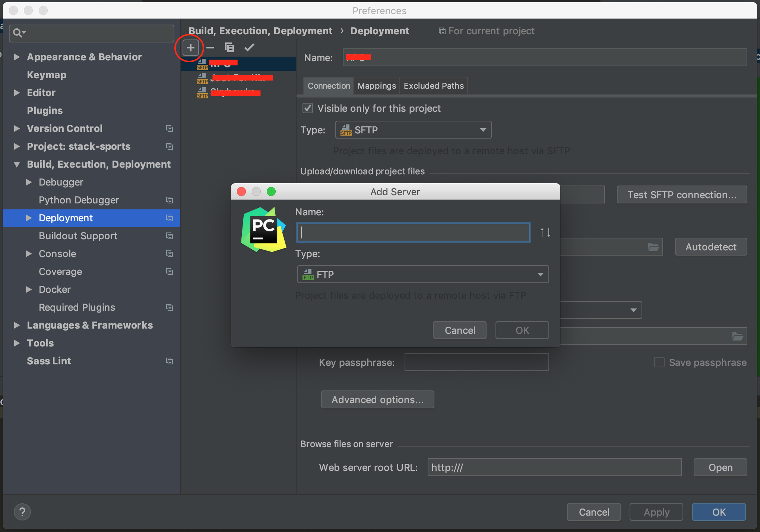The width and height of the screenshot is (760, 532).
Task: Click Cancel in the Add Server dialog
Action: click(x=459, y=330)
